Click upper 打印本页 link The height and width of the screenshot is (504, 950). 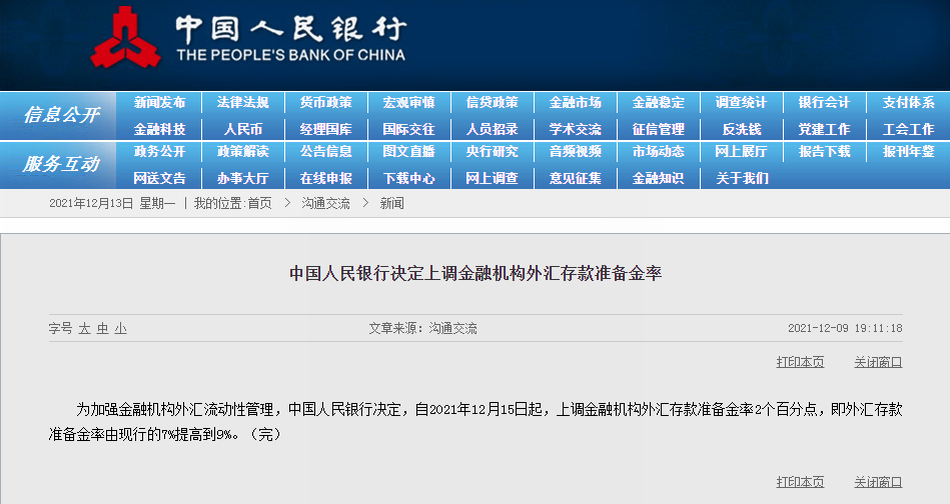tap(800, 362)
